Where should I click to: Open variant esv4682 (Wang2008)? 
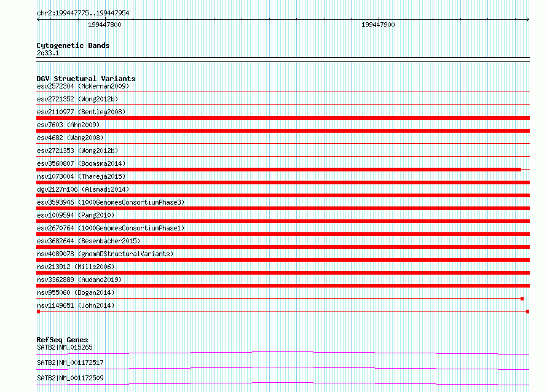70,138
